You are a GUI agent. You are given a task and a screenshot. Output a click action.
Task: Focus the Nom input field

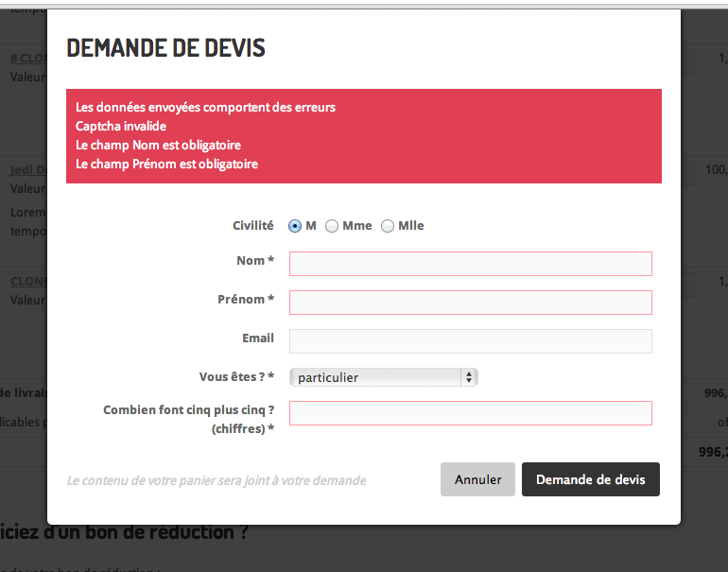[470, 264]
